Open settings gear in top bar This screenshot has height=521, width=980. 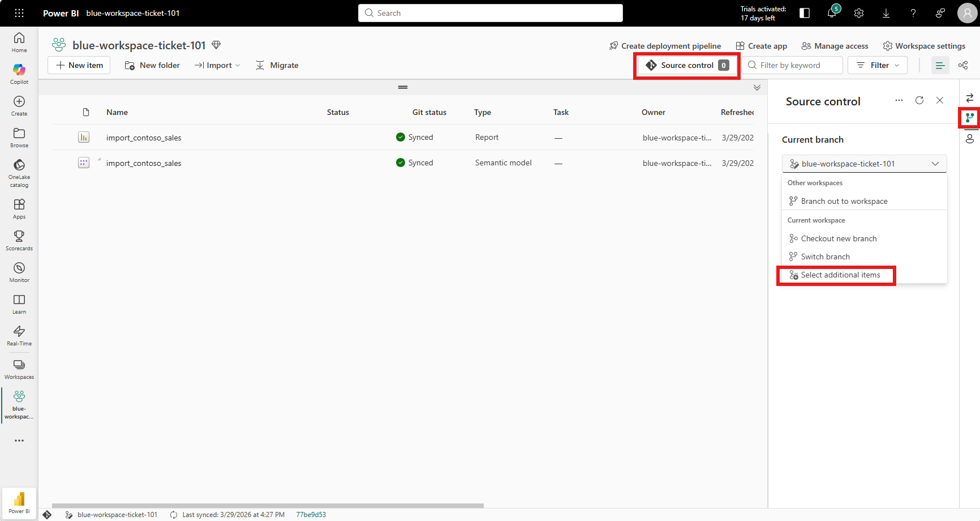859,13
